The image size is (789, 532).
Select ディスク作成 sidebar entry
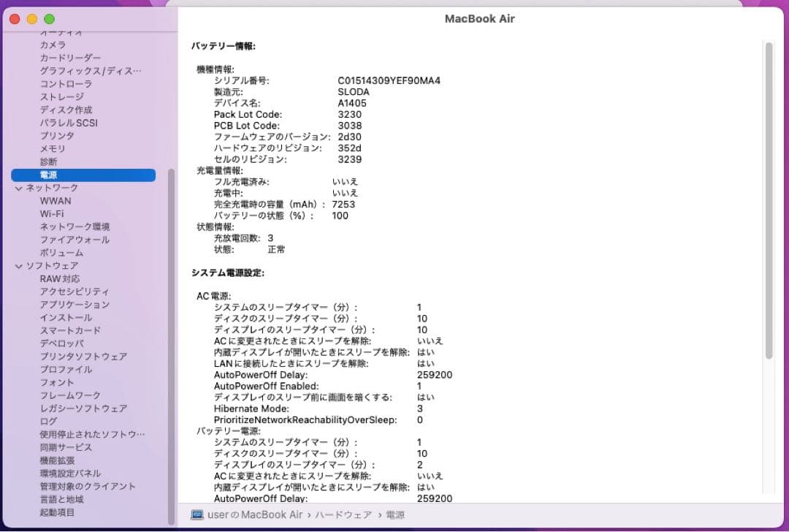pos(66,110)
